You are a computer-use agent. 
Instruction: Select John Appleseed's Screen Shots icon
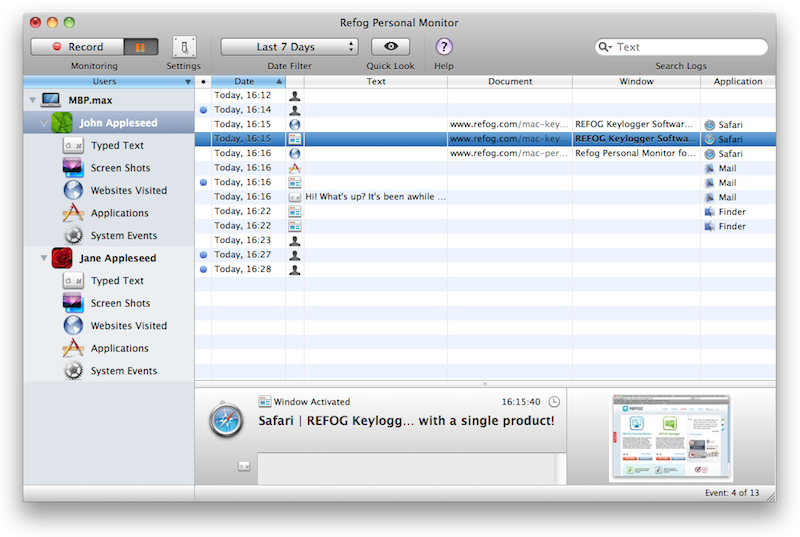click(x=73, y=168)
